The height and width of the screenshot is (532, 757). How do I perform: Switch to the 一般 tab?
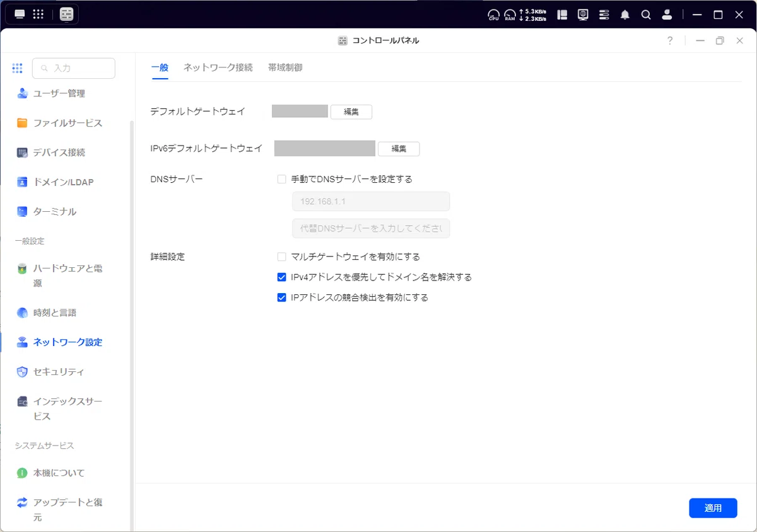pos(160,67)
